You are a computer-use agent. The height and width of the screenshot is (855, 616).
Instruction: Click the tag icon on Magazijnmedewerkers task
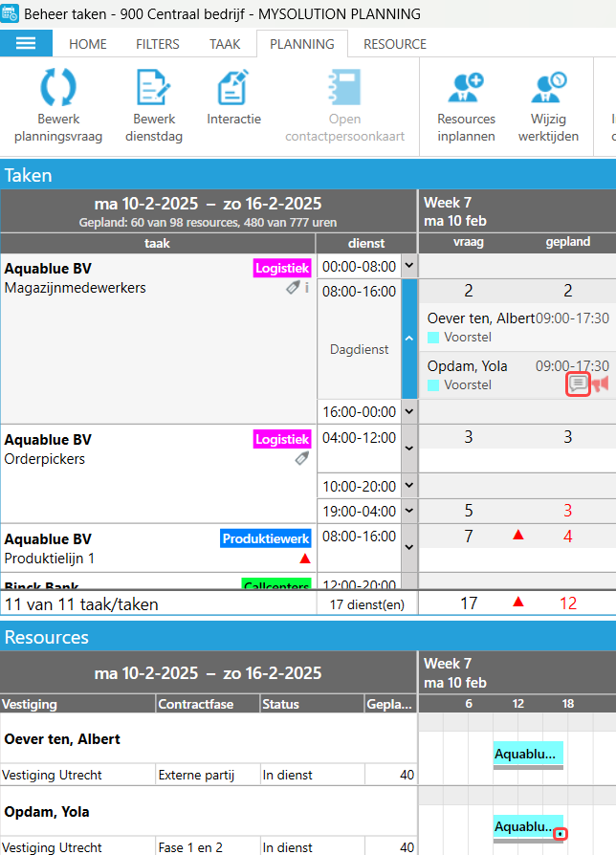tap(294, 287)
